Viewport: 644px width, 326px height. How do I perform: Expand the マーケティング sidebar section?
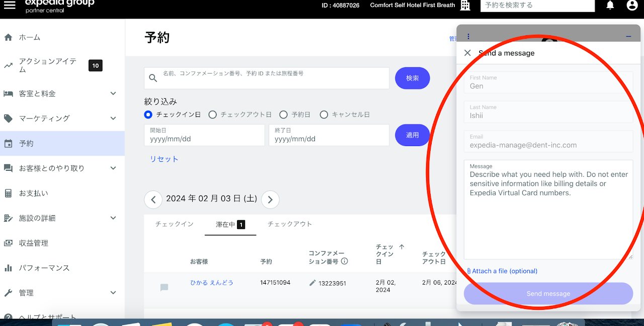[113, 118]
